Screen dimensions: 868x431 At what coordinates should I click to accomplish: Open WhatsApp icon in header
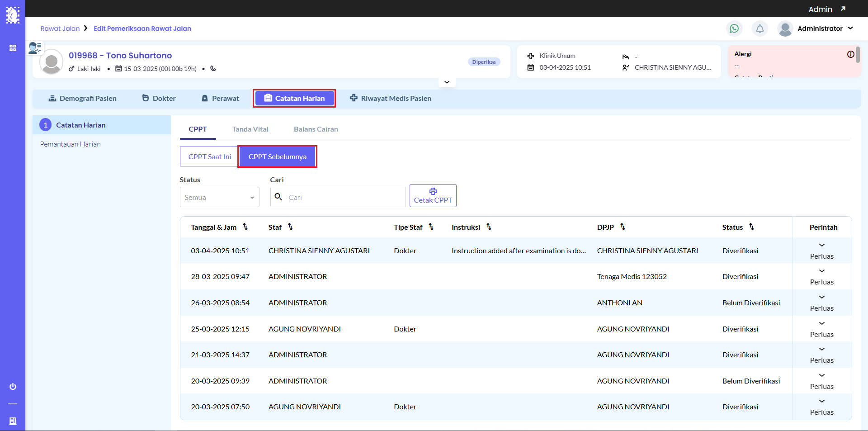(x=734, y=28)
